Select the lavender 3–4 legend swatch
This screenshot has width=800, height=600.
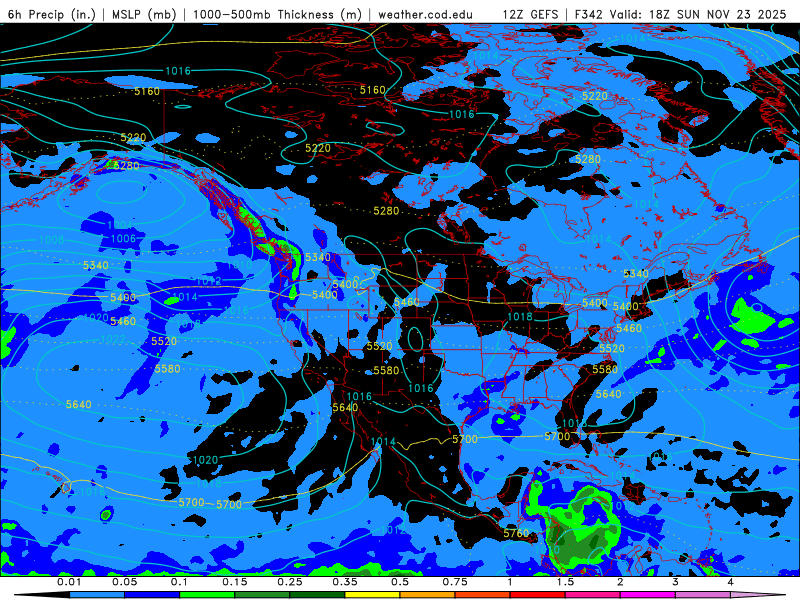(703, 595)
